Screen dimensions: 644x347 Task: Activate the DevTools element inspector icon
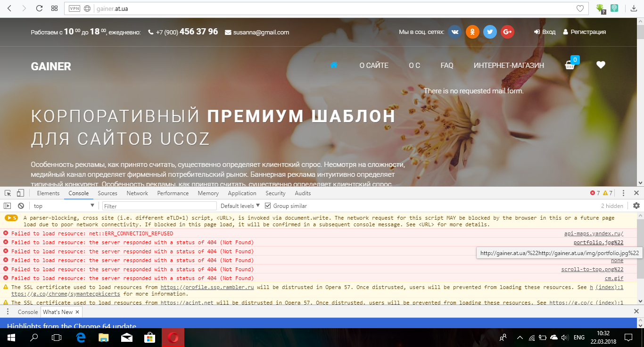[x=8, y=193]
